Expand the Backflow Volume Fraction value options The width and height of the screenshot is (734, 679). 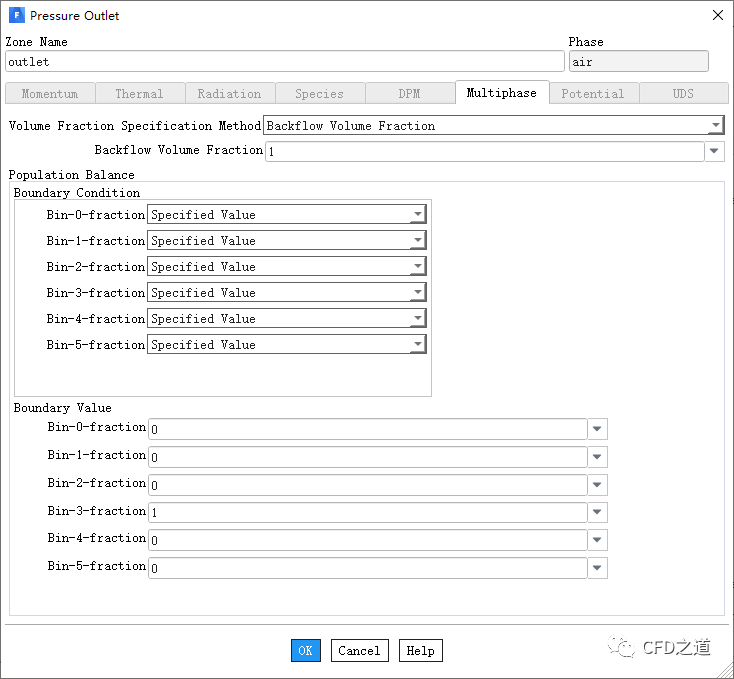pos(714,151)
